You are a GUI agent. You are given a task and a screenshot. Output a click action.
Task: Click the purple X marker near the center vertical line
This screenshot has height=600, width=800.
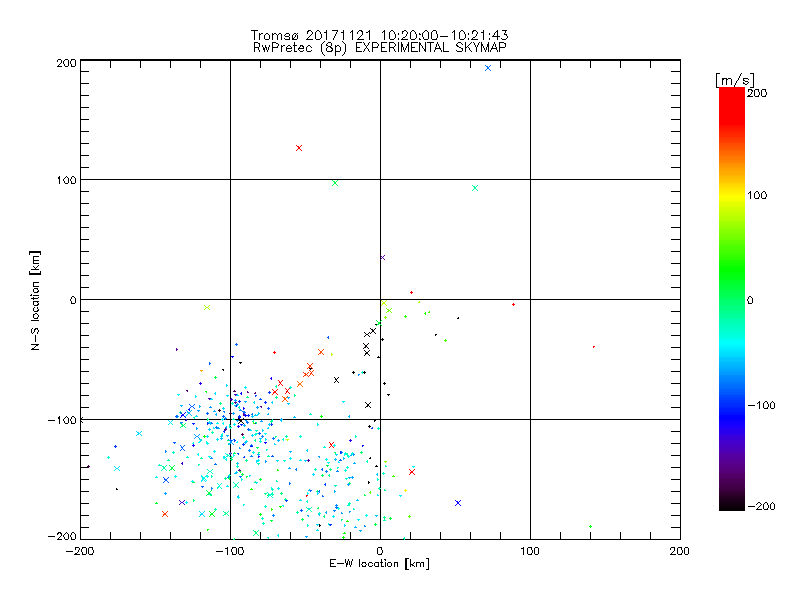click(x=383, y=257)
